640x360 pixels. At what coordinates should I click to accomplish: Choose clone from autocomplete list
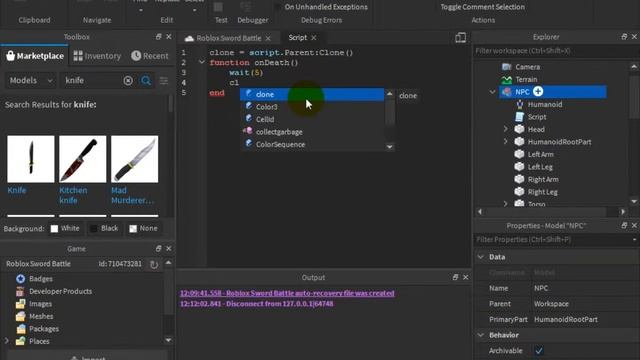click(x=312, y=94)
